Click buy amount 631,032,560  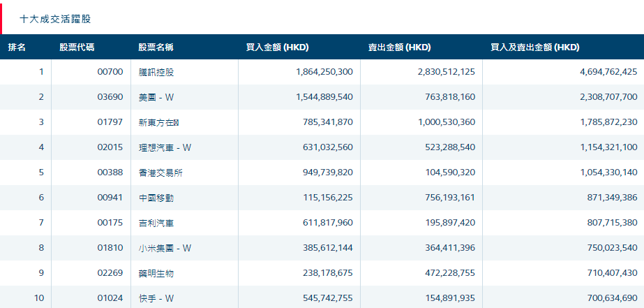(x=329, y=147)
